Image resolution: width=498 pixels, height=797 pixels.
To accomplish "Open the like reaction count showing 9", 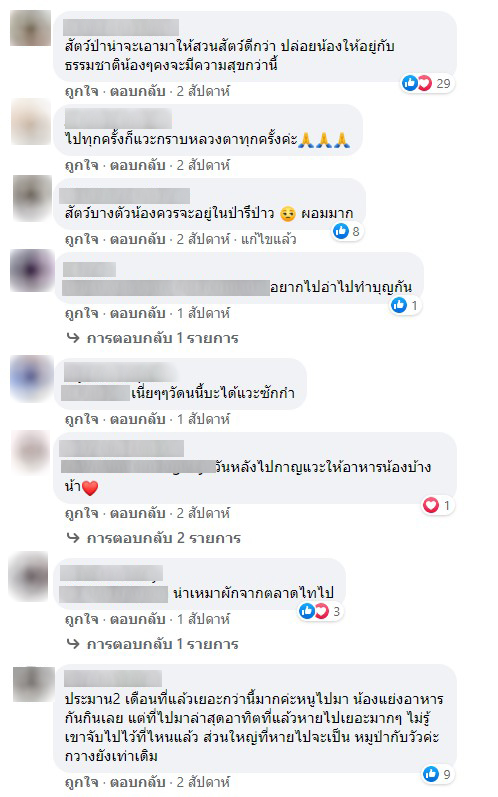I will coord(438,775).
